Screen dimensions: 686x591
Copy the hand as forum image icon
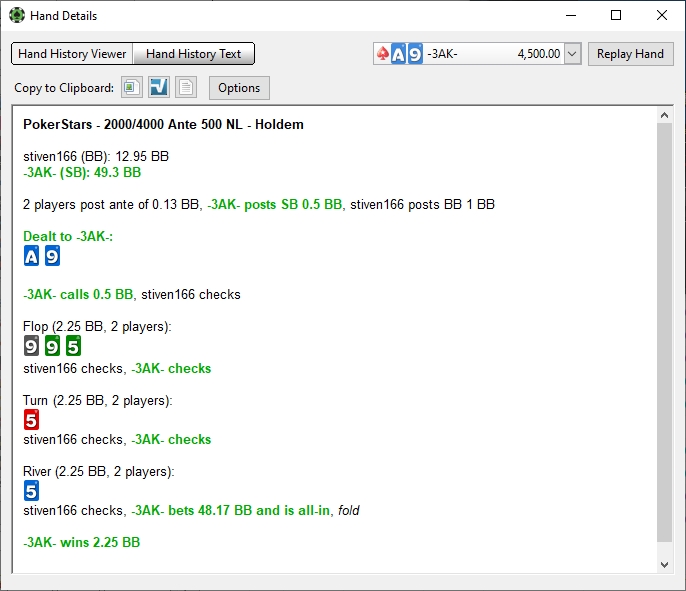point(132,87)
